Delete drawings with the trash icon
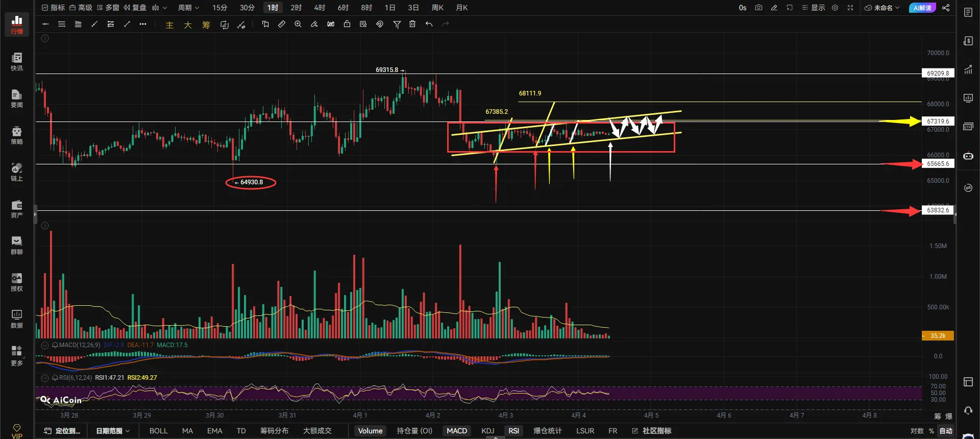The width and height of the screenshot is (980, 439). 412,24
